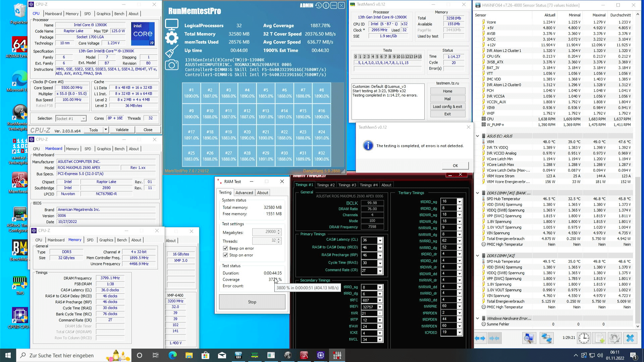Click OK in the TestMem5 completion dialog

tap(455, 166)
